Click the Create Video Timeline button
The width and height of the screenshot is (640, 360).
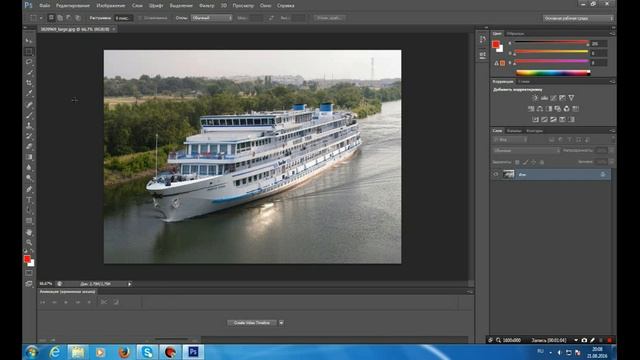[x=252, y=323]
